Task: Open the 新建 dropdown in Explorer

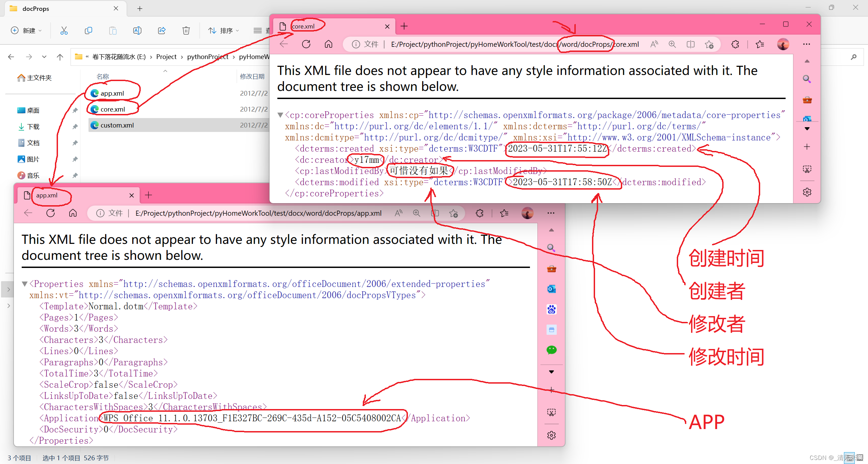Action: point(26,31)
